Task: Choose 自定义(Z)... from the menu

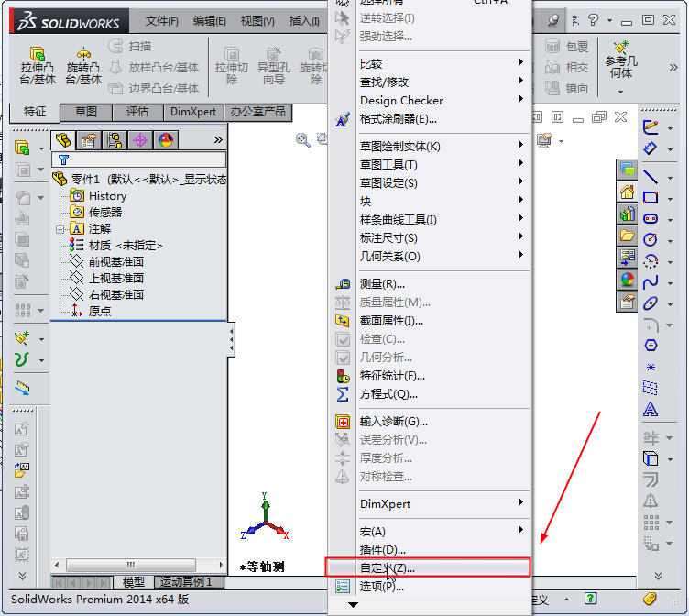Action: tap(388, 567)
